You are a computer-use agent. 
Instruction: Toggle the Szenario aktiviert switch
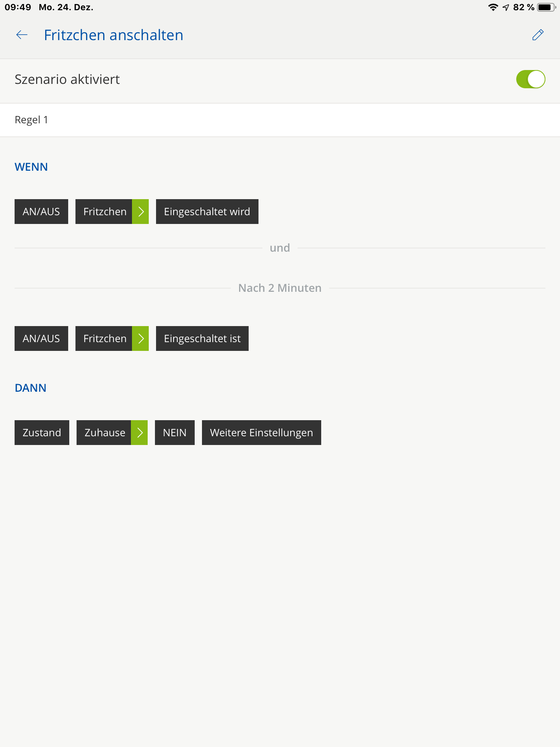click(x=530, y=80)
